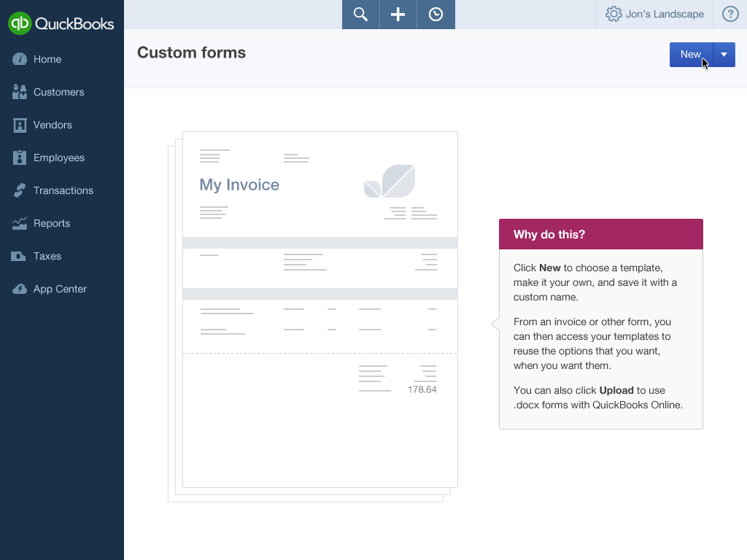Click the Employees badge icon
Image resolution: width=747 pixels, height=560 pixels.
[20, 157]
